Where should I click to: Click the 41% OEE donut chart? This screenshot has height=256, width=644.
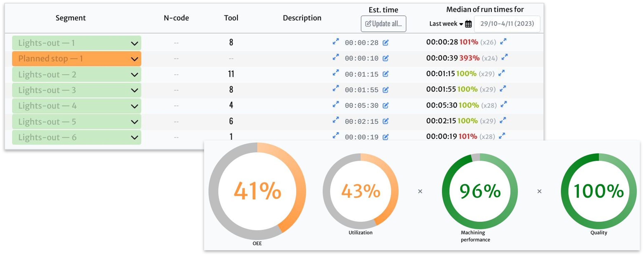click(x=257, y=191)
